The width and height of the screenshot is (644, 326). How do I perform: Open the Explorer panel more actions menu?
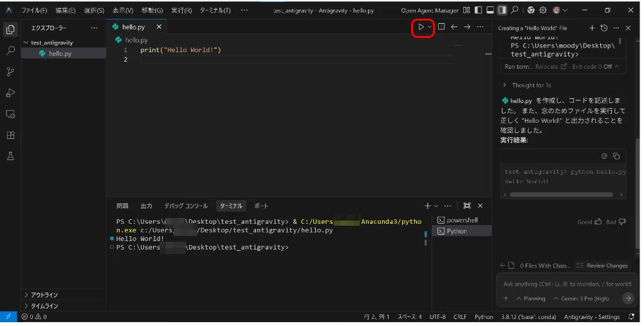point(94,28)
